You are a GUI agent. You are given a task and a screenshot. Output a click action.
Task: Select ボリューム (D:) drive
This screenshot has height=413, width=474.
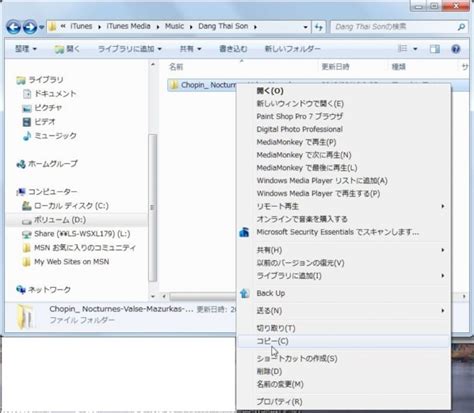click(x=54, y=220)
